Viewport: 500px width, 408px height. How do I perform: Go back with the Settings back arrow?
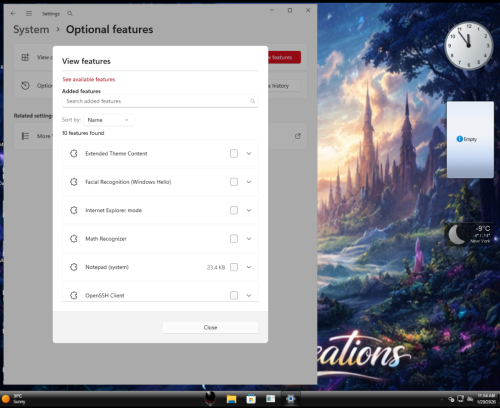click(x=13, y=13)
